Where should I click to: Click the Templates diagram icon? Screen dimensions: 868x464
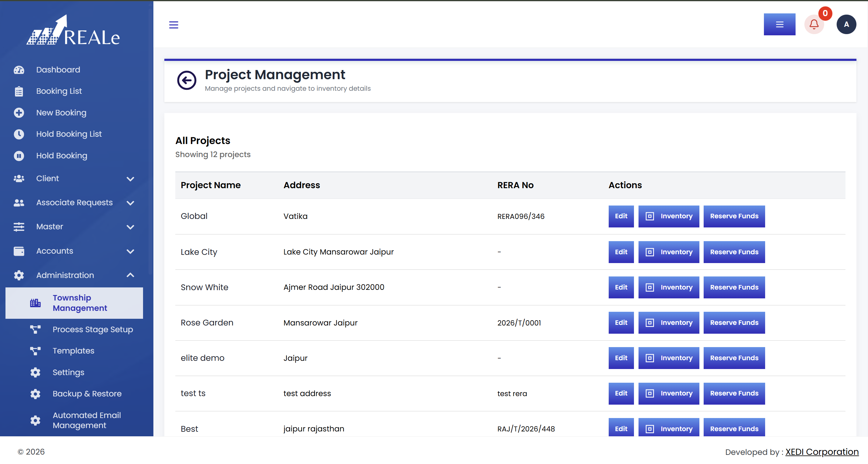(35, 351)
